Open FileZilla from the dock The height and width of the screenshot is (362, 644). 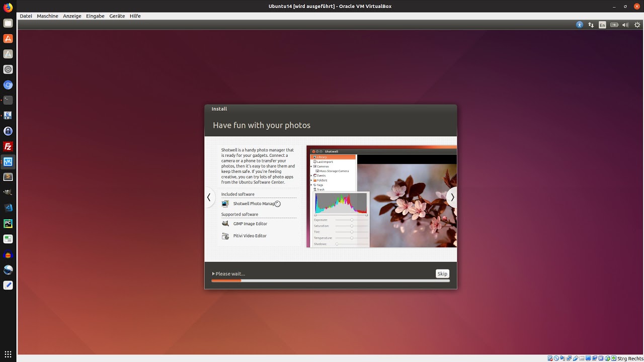pos(8,146)
